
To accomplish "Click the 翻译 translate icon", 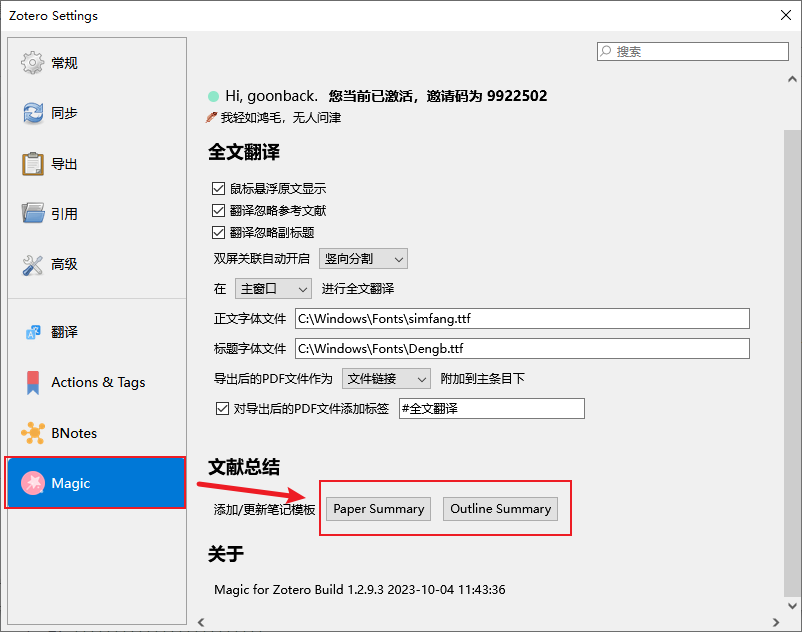I will (33, 332).
